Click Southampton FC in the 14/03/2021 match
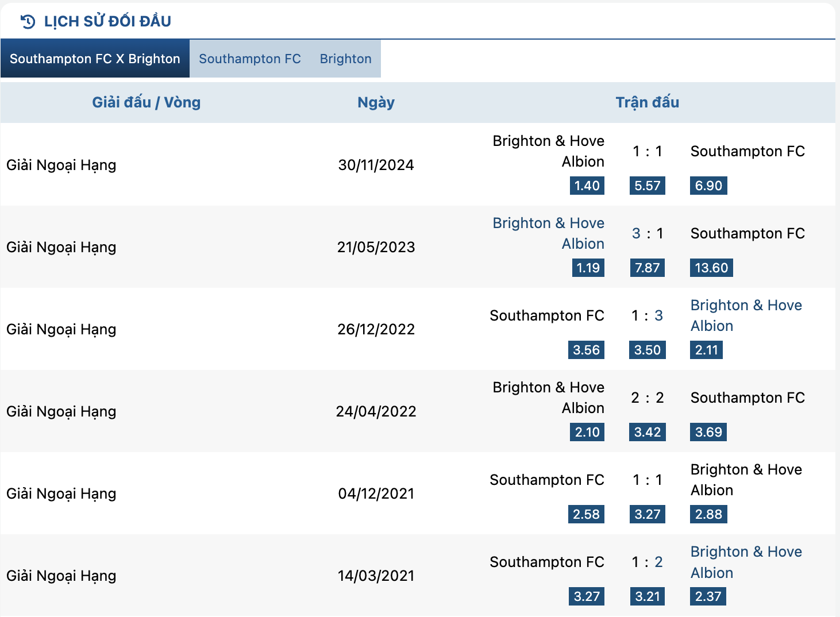Viewport: 840px width, 617px height. point(547,562)
